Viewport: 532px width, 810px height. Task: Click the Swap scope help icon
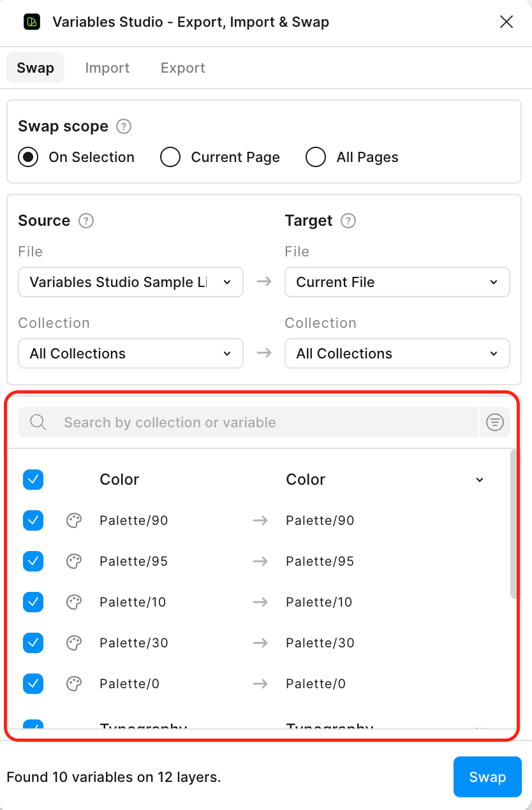point(123,126)
